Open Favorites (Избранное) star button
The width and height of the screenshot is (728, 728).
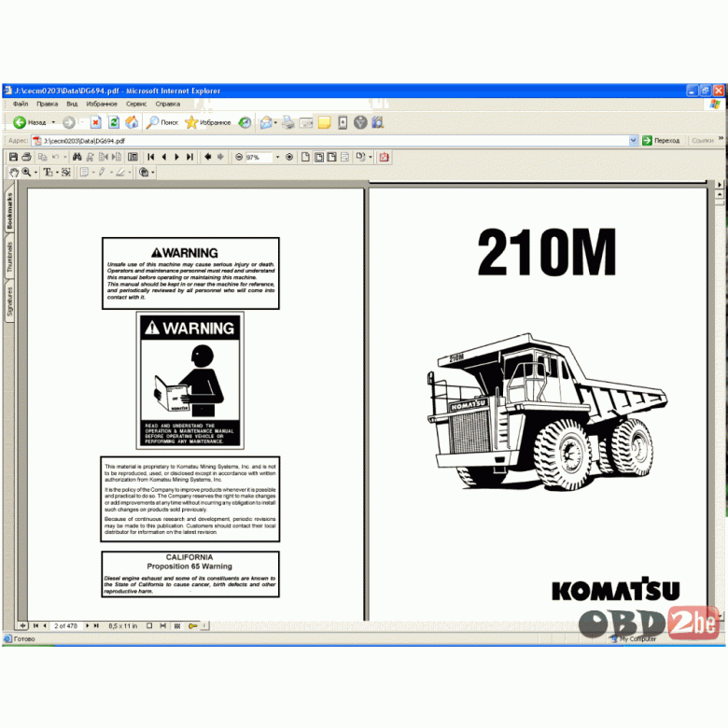(207, 122)
